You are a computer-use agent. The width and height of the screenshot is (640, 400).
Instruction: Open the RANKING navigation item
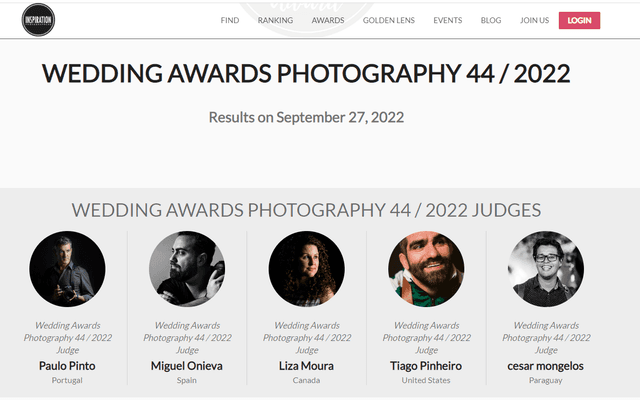click(275, 20)
